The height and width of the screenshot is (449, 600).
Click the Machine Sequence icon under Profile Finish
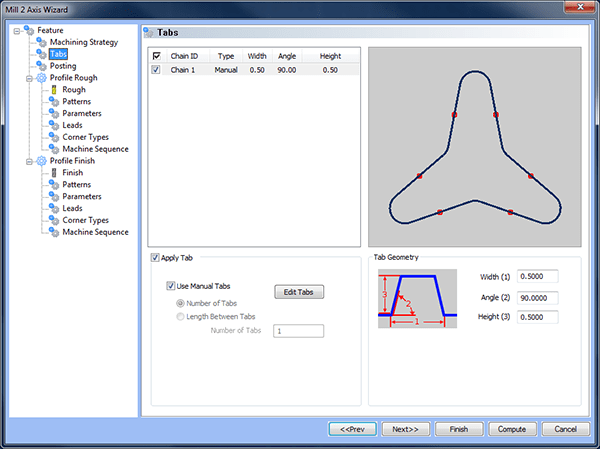click(x=54, y=232)
